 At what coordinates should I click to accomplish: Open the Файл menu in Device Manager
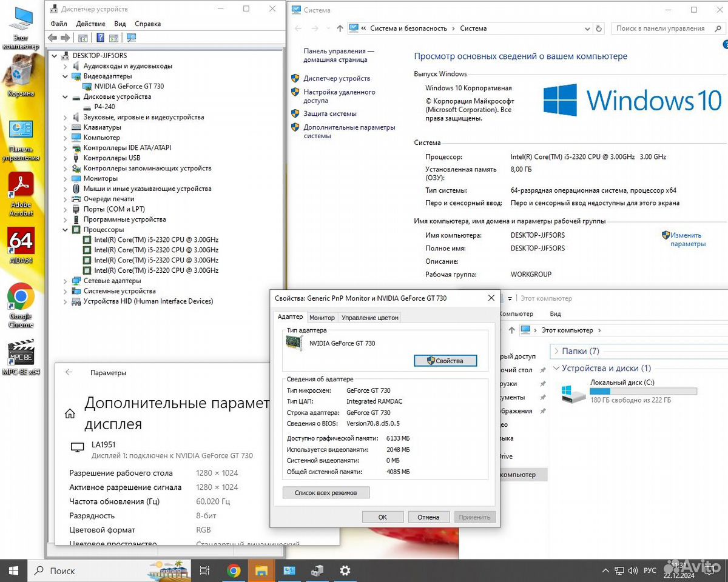[x=59, y=24]
